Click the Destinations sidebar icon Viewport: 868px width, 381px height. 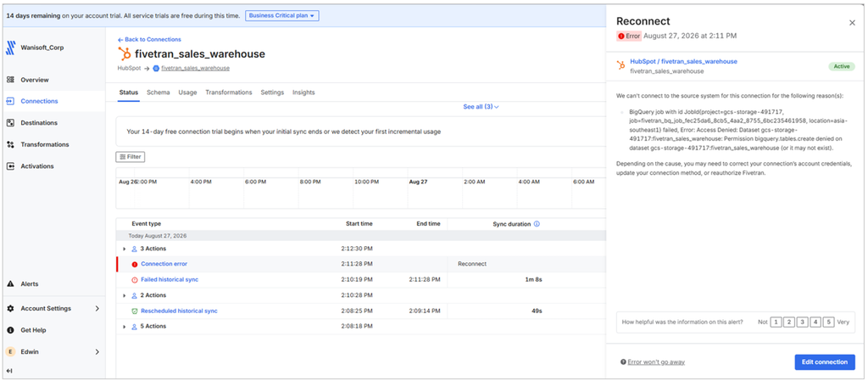[10, 123]
